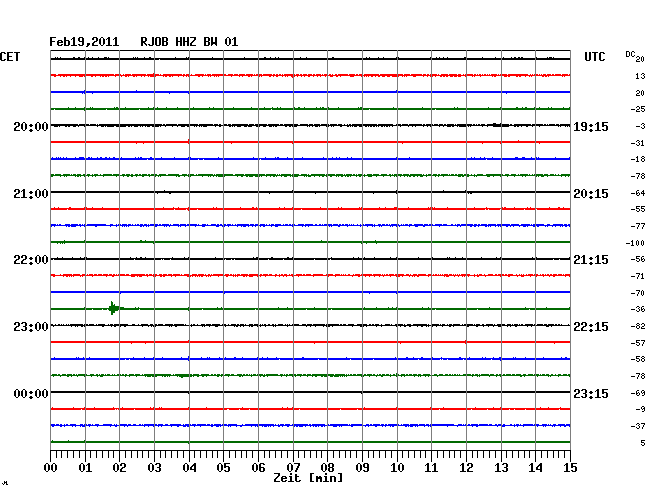Select minute 11 on the time axis

click(x=432, y=467)
